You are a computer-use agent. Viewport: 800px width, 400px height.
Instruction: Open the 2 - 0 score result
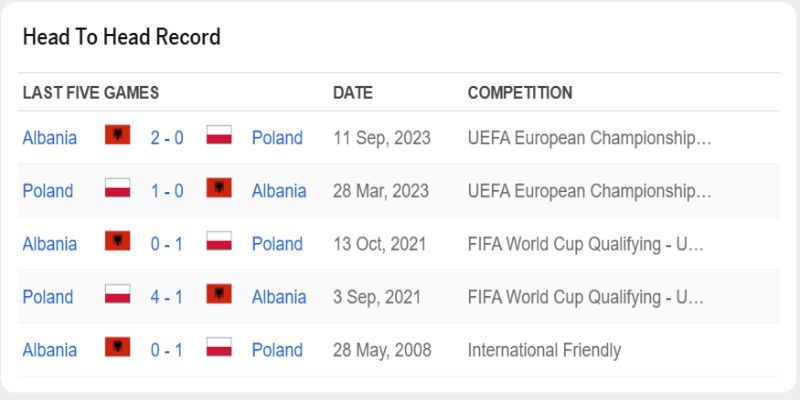(167, 138)
